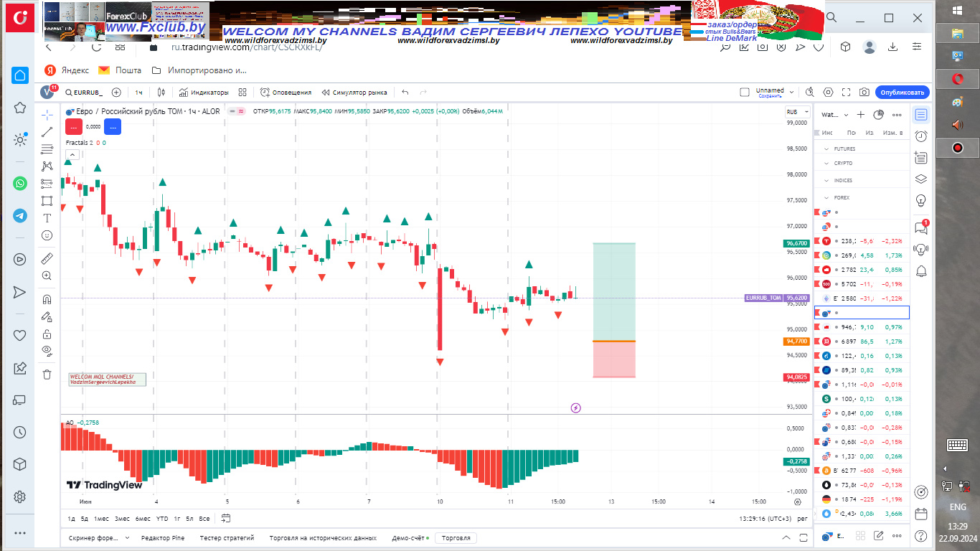Change the chart type with the candlestick icon
This screenshot has width=980, height=551.
[161, 93]
